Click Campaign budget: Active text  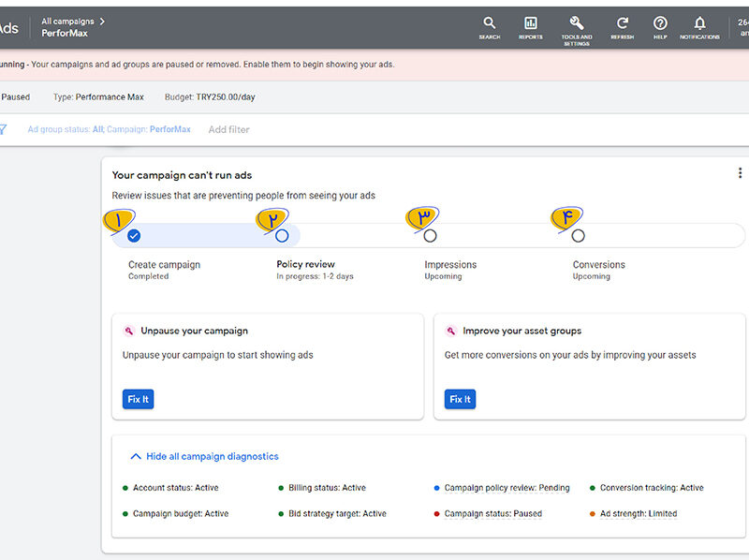[x=181, y=514]
